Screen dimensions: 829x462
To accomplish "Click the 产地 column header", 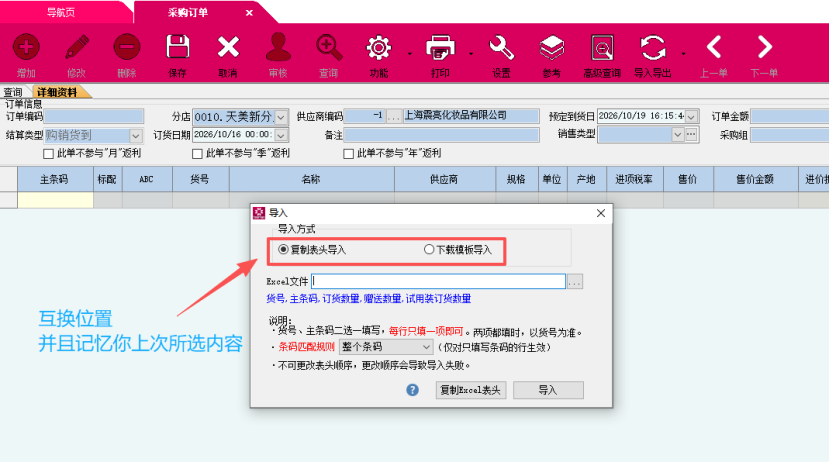I will click(x=587, y=179).
